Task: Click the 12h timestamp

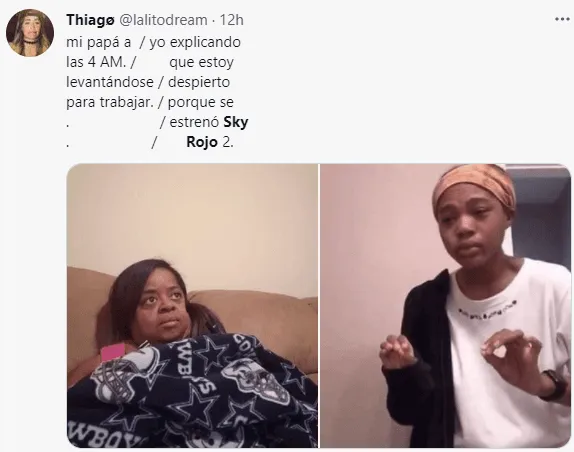Action: tap(231, 20)
